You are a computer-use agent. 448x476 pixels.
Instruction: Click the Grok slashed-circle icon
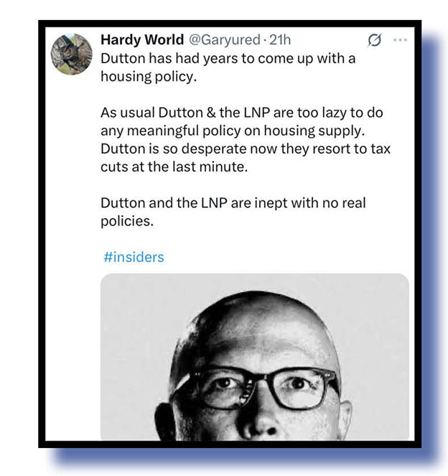(x=374, y=40)
